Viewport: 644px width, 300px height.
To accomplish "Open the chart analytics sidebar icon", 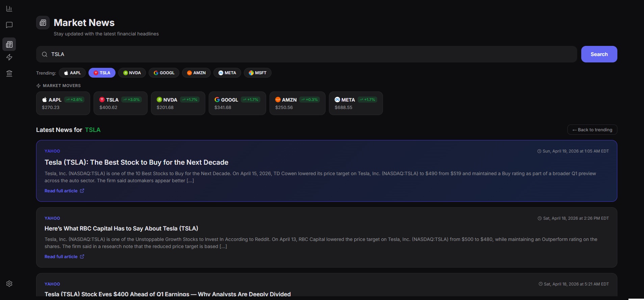I will coord(9,8).
